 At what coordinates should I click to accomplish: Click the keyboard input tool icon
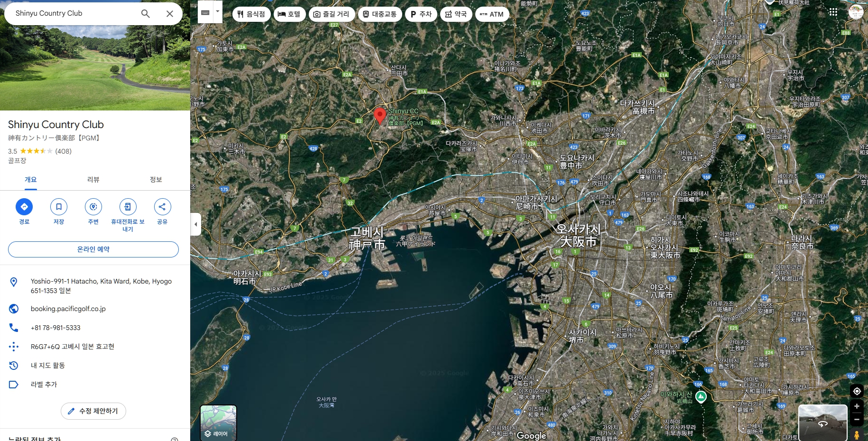[205, 13]
